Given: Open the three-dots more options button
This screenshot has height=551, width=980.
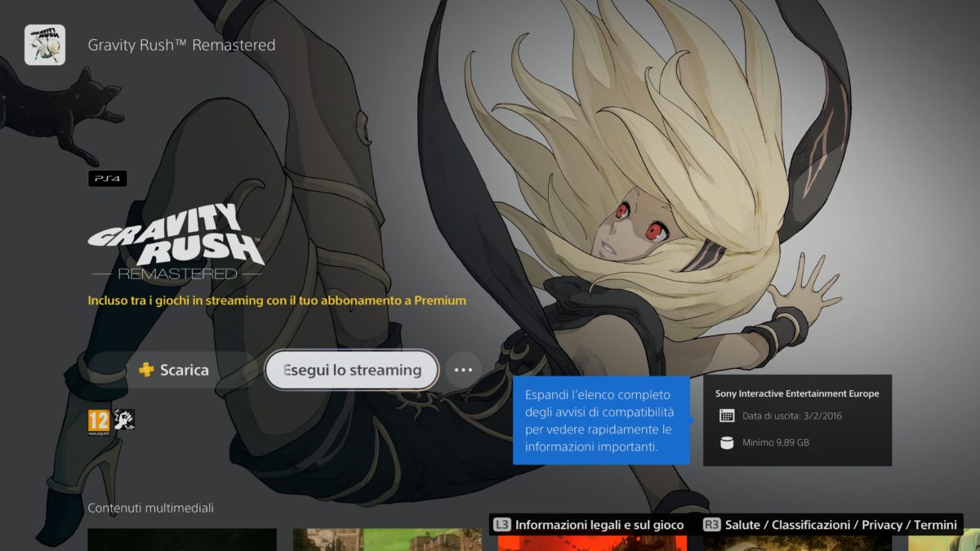Looking at the screenshot, I should pos(463,370).
